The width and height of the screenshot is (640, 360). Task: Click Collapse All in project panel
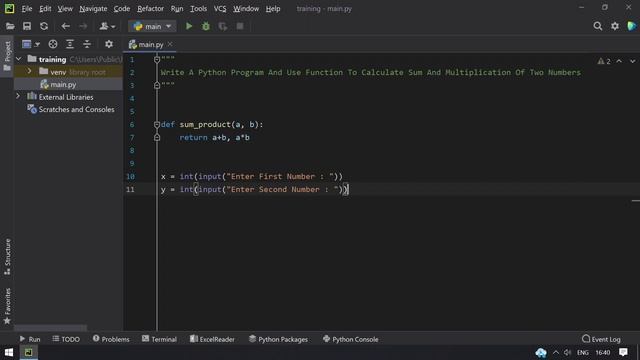pyautogui.click(x=87, y=44)
